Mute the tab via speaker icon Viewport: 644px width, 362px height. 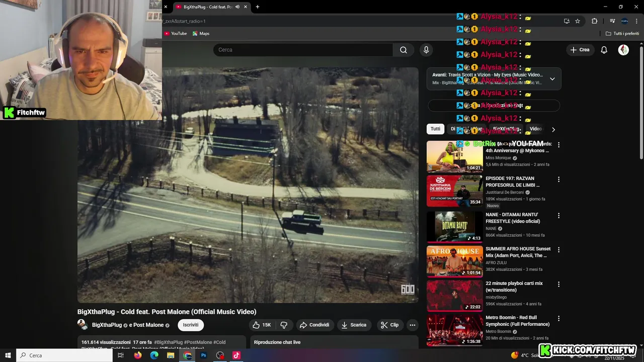(237, 7)
